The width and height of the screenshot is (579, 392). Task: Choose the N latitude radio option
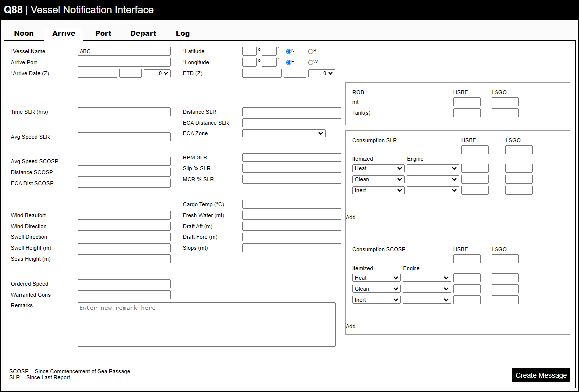[x=289, y=51]
